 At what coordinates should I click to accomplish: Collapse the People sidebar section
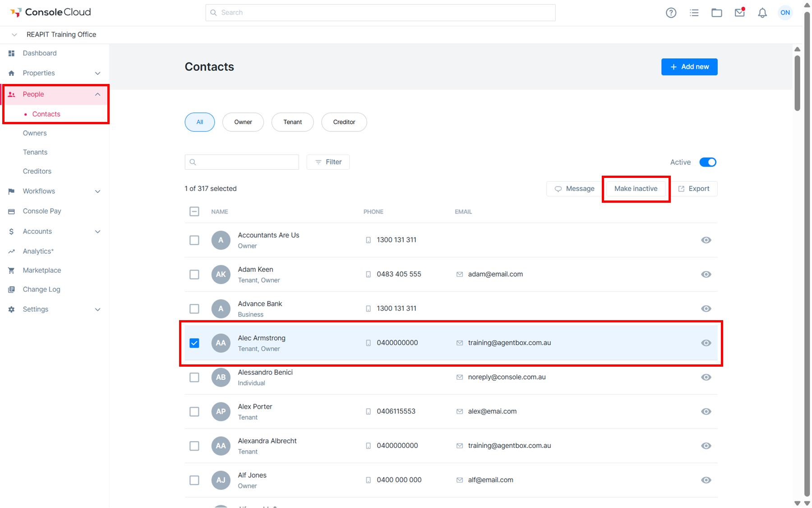point(97,94)
